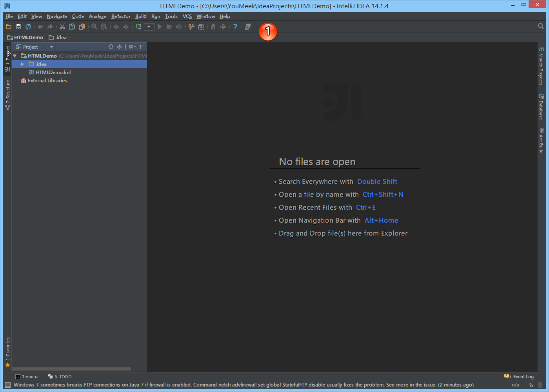
Task: Open the VCS menu
Action: click(x=187, y=16)
